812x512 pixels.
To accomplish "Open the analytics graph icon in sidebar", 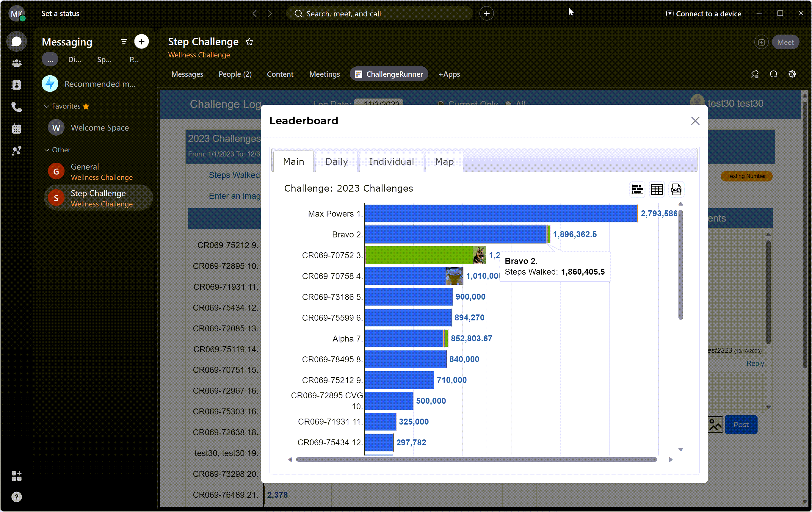I will click(x=16, y=151).
